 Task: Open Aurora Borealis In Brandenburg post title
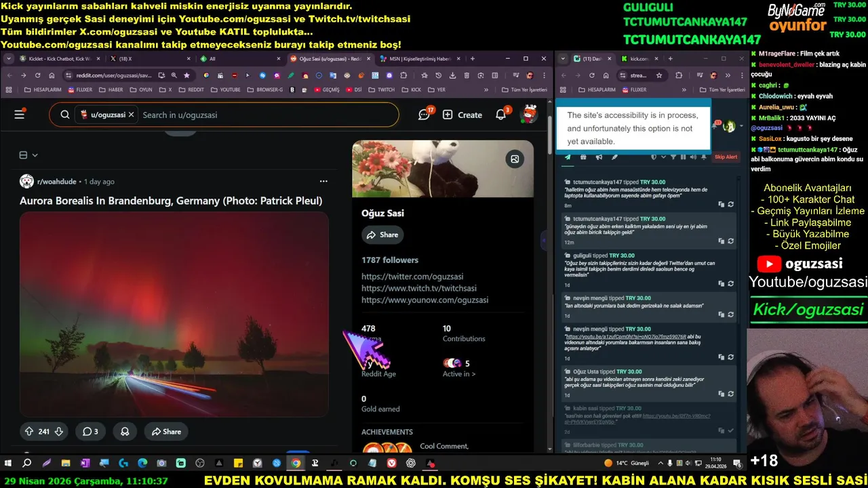171,201
